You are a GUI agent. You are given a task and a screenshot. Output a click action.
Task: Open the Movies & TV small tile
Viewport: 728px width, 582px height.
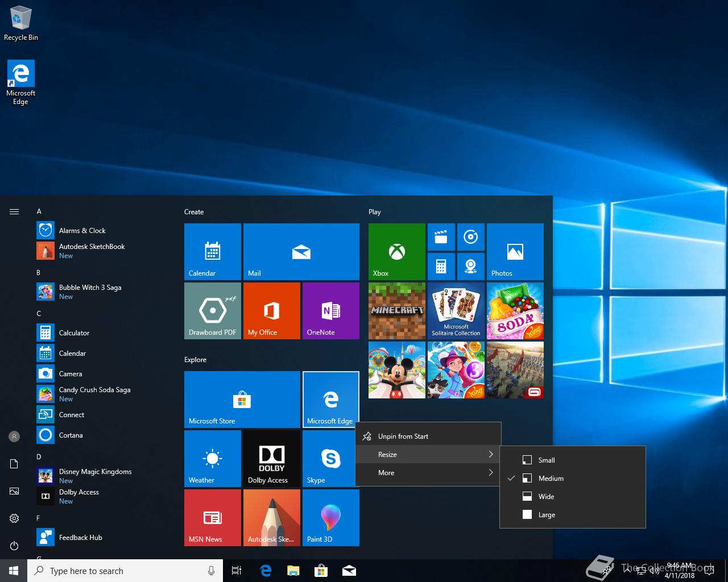pos(441,237)
